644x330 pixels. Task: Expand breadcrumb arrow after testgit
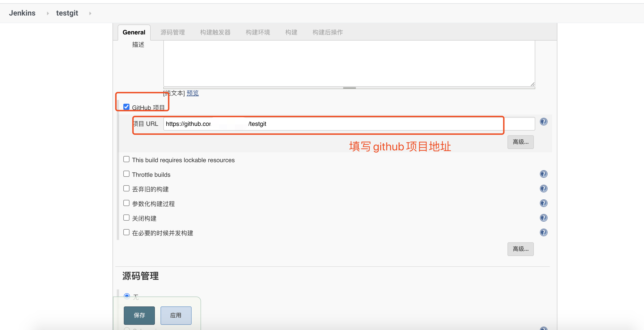(x=90, y=13)
